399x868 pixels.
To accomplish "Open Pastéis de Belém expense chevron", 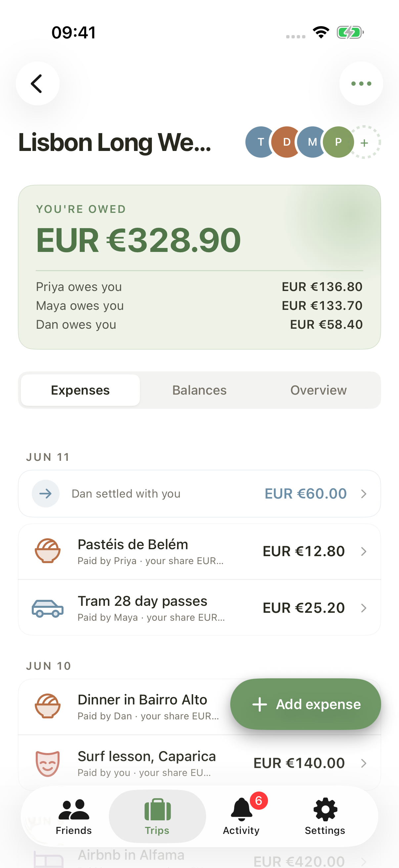I will (364, 552).
